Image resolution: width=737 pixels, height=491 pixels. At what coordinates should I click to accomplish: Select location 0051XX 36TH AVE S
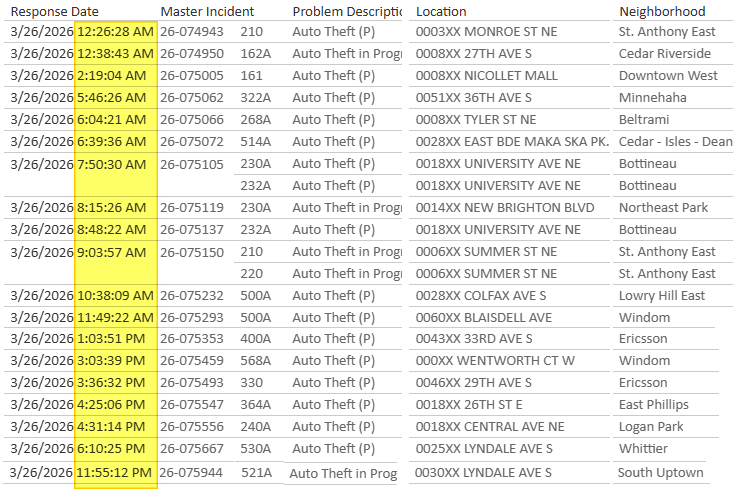click(x=474, y=98)
